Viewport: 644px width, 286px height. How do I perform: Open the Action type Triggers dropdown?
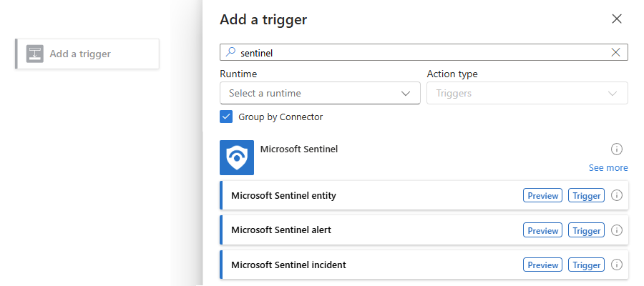point(527,93)
